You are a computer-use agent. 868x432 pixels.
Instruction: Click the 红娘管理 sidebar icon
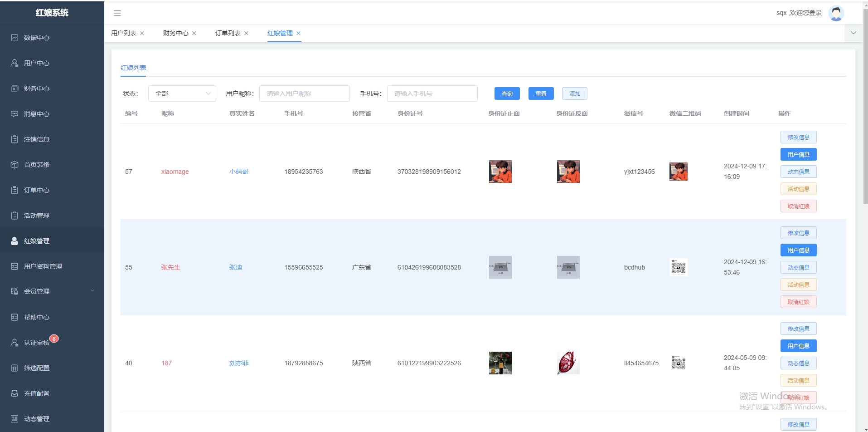[x=15, y=241]
